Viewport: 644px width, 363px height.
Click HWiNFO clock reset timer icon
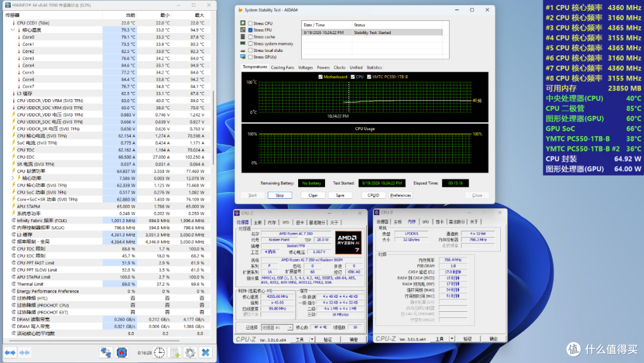coord(159,352)
